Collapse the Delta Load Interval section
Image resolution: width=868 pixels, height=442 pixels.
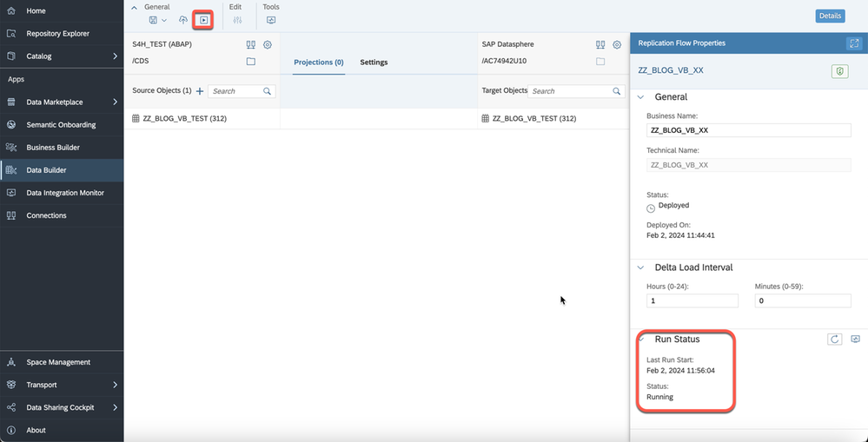coord(640,267)
